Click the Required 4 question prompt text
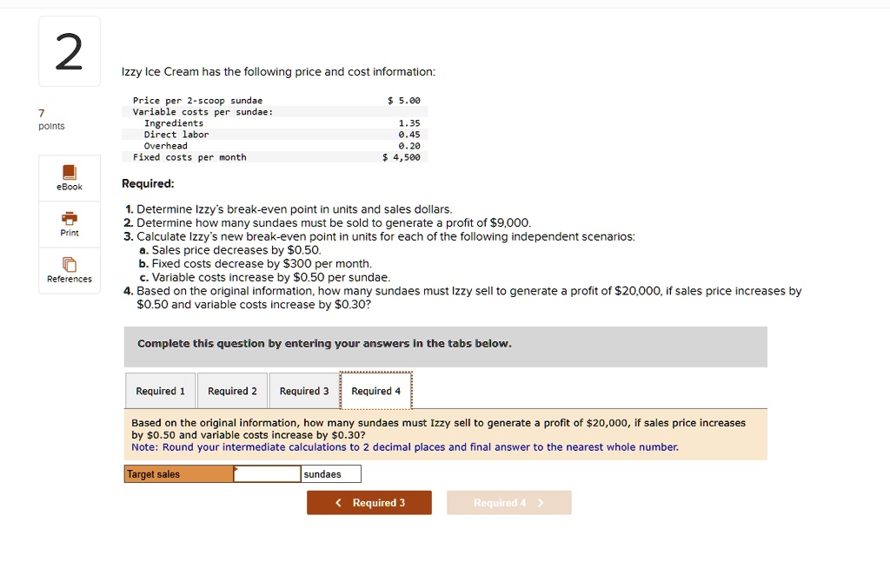 [x=435, y=427]
